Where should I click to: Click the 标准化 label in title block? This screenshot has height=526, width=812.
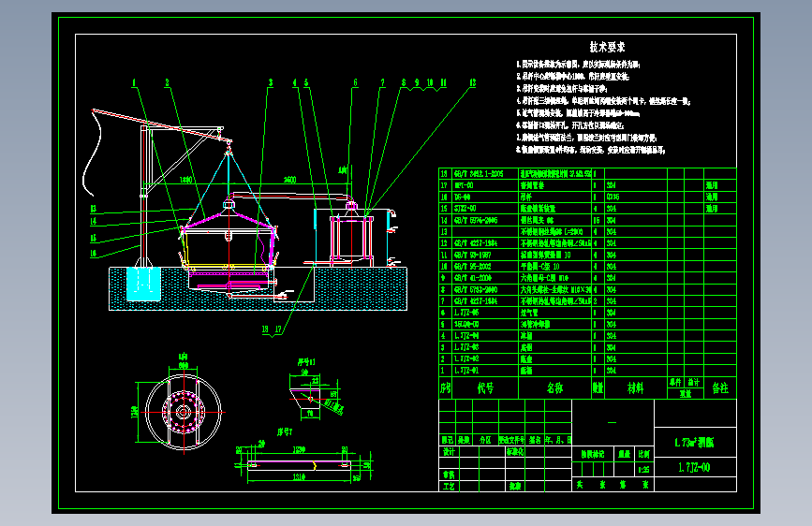click(515, 451)
